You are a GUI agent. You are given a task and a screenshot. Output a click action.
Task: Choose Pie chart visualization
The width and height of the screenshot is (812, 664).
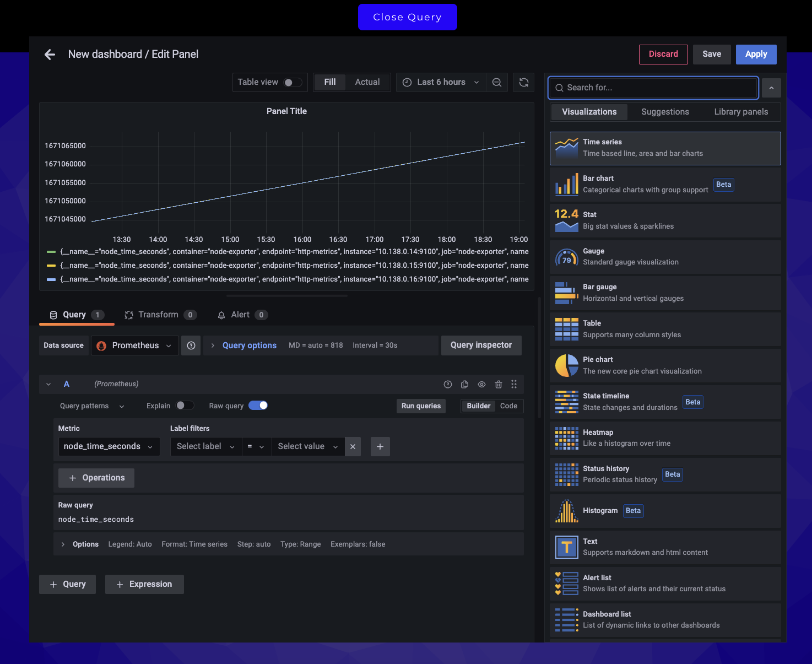pos(665,366)
